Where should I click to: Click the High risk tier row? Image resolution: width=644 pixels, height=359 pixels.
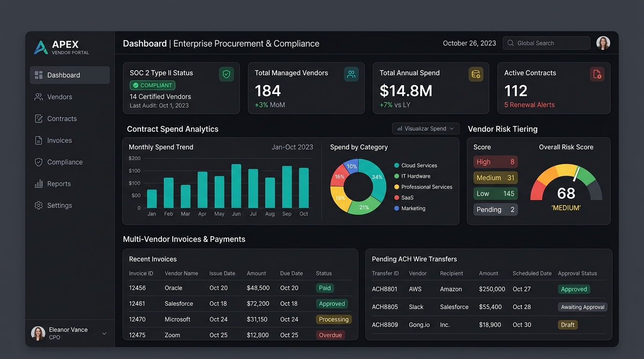point(496,162)
